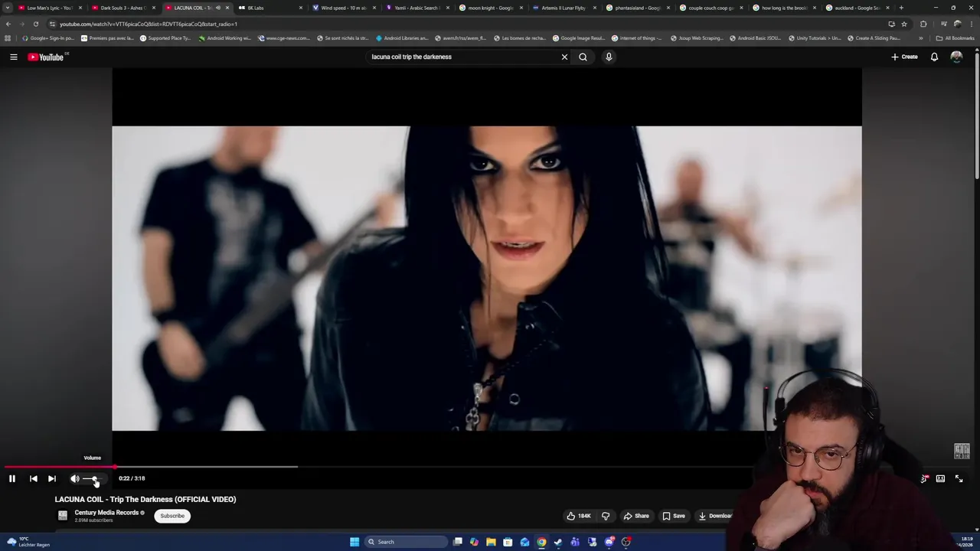Pause the Lacuna Coil video
Screen dimensions: 980x551
pyautogui.click(x=12, y=478)
